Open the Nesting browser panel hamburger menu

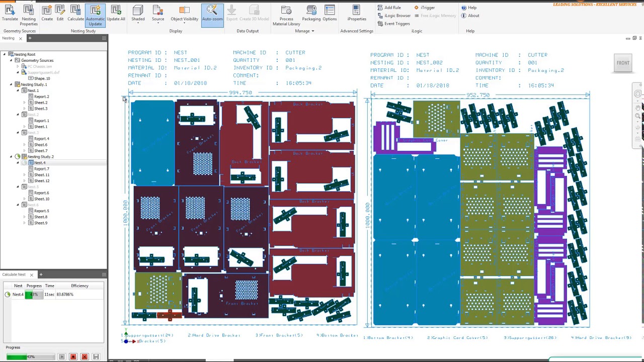pos(104,38)
